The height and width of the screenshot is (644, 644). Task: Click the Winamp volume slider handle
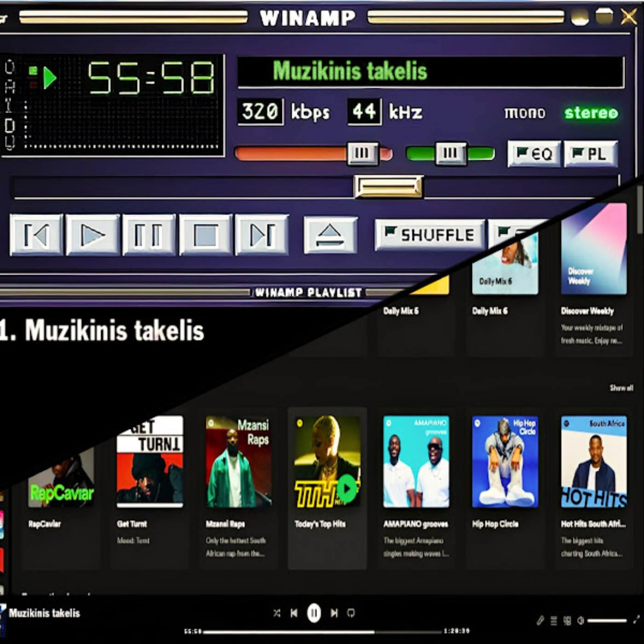[363, 153]
